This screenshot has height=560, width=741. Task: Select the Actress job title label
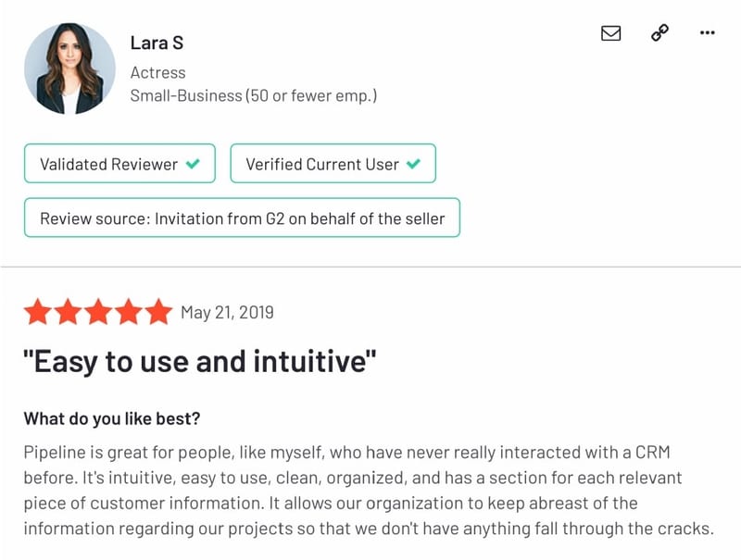(x=157, y=71)
